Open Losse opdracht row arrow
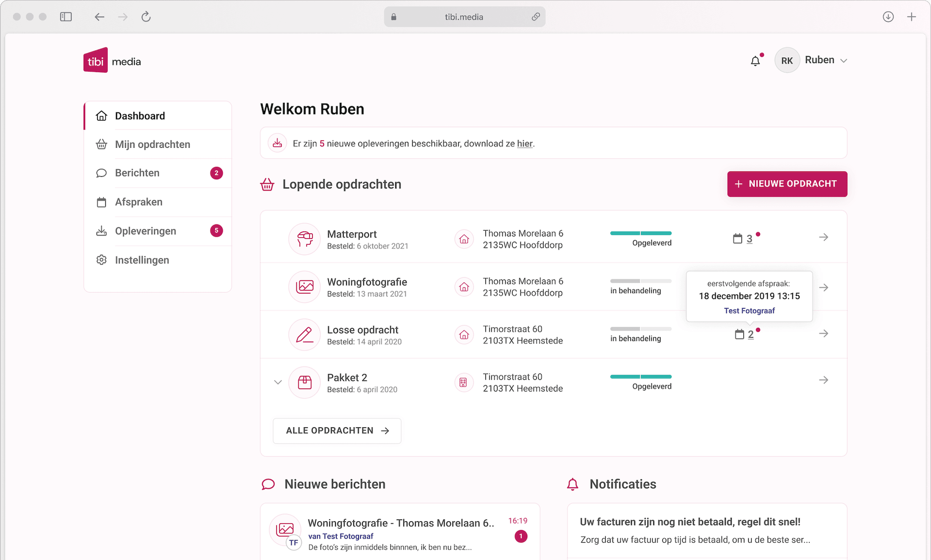 click(823, 334)
